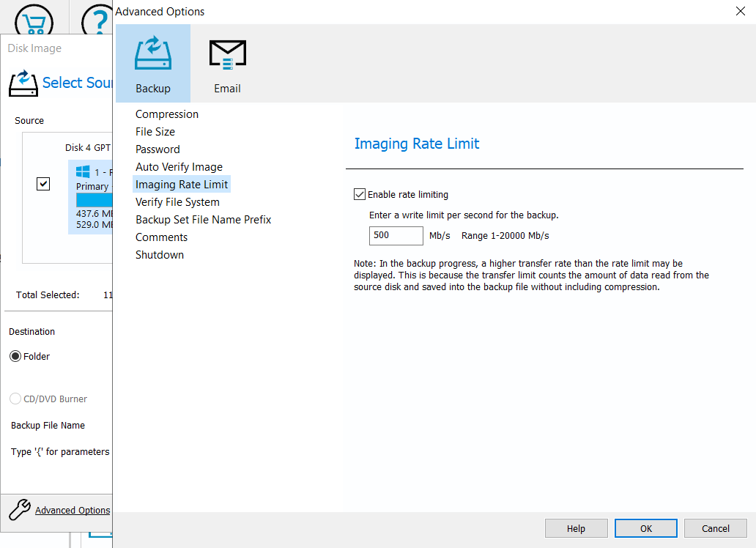This screenshot has width=756, height=548.
Task: Click the Cancel button
Action: click(716, 528)
